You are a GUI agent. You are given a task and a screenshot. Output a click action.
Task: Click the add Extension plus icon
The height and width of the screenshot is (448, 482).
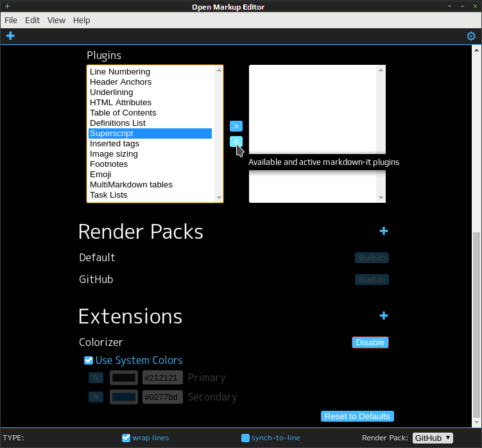pos(384,316)
